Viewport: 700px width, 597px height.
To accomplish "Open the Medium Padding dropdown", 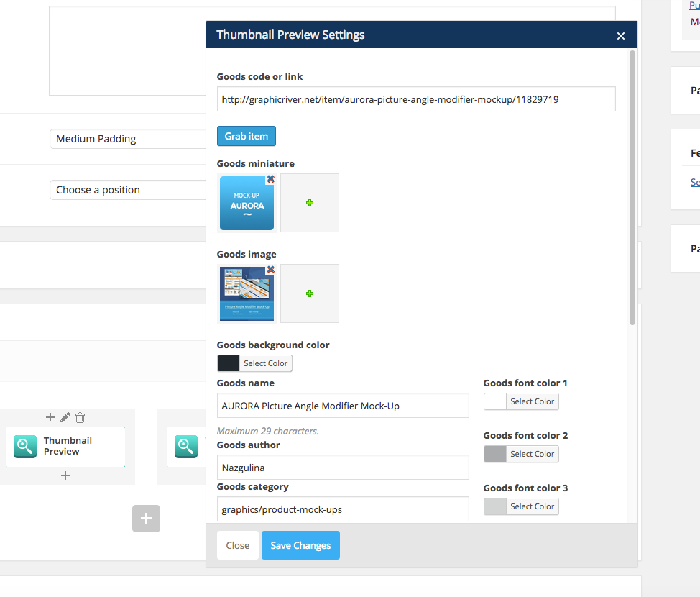I will [x=128, y=139].
